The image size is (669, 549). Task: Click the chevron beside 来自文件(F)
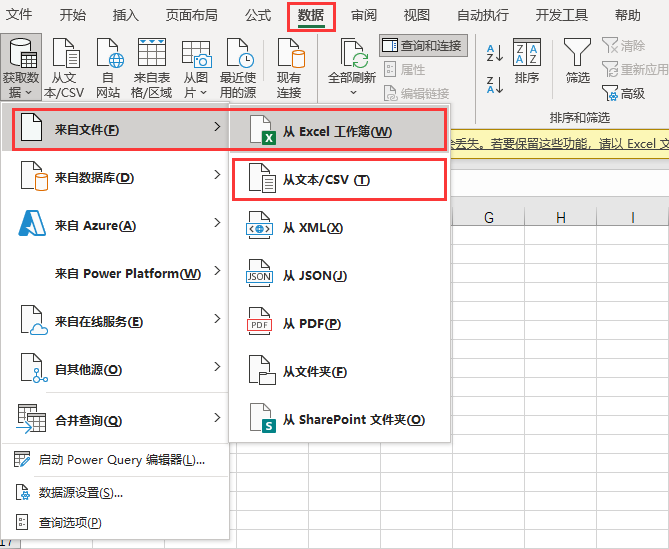217,127
